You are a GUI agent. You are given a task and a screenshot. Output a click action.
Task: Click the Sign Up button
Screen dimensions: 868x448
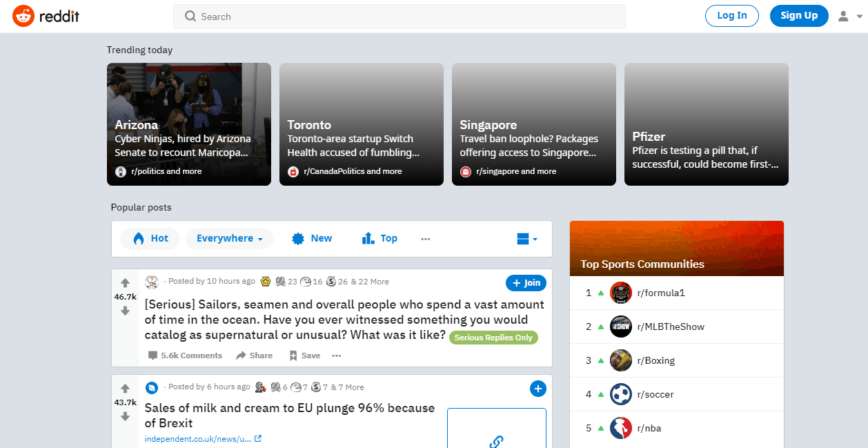pyautogui.click(x=798, y=16)
